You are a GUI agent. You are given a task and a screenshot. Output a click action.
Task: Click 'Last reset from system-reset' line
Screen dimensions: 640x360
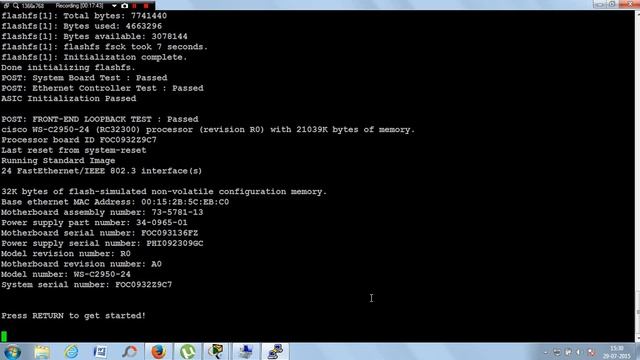(x=73, y=150)
